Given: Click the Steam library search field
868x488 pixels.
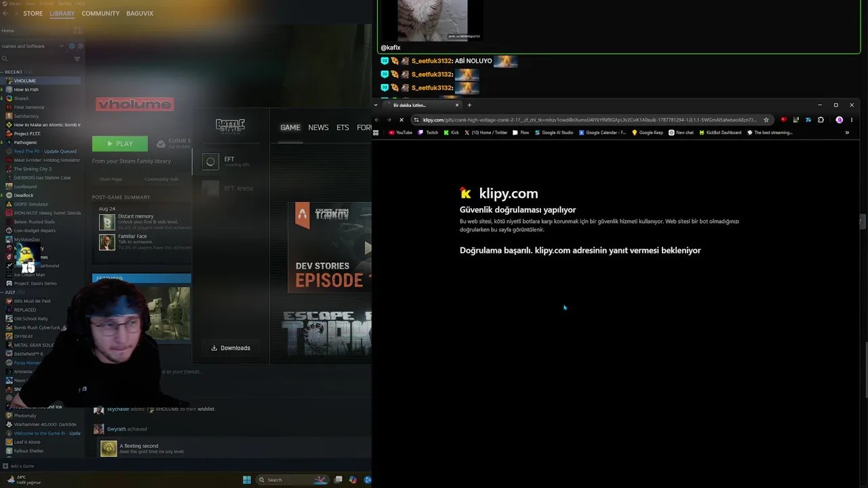Looking at the screenshot, I should pos(35,59).
